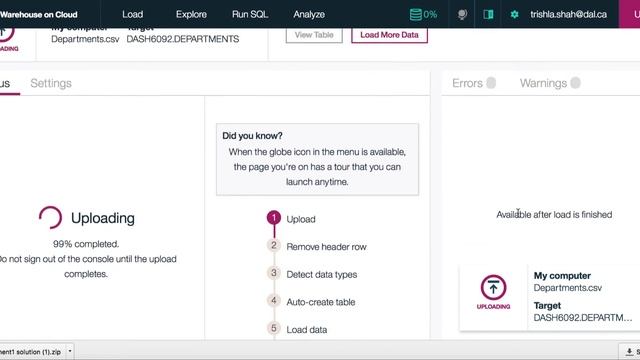The image size is (640, 360).
Task: Click the Warnings count badge
Action: point(576,83)
